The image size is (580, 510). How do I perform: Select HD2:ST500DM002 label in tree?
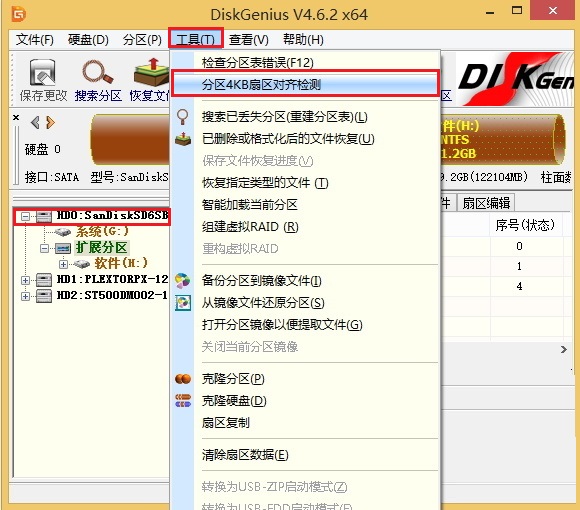pyautogui.click(x=112, y=295)
